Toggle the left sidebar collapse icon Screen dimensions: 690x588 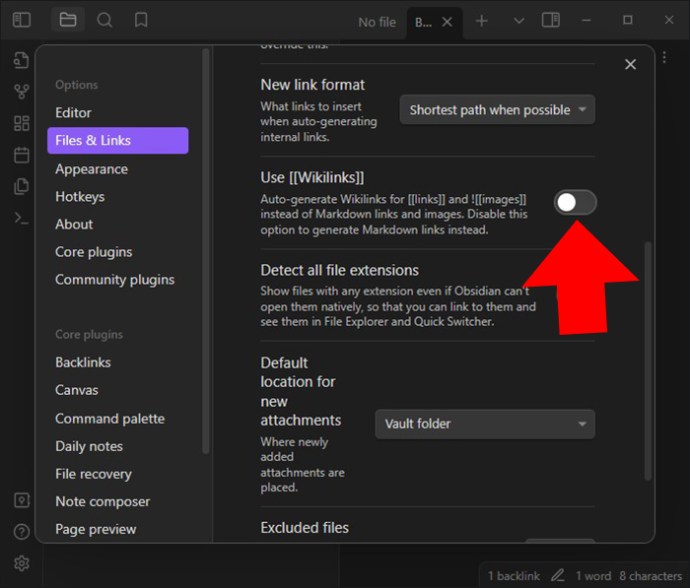coord(22,20)
